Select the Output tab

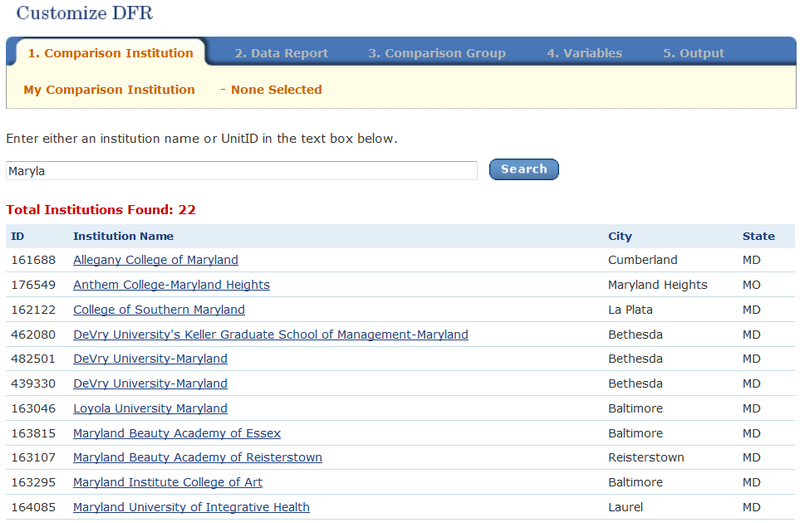point(693,53)
